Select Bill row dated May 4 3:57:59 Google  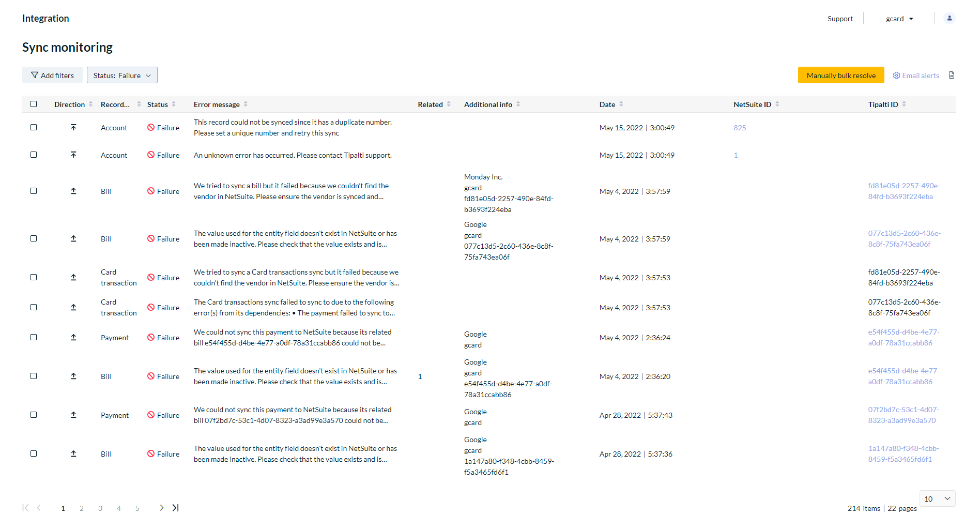34,238
